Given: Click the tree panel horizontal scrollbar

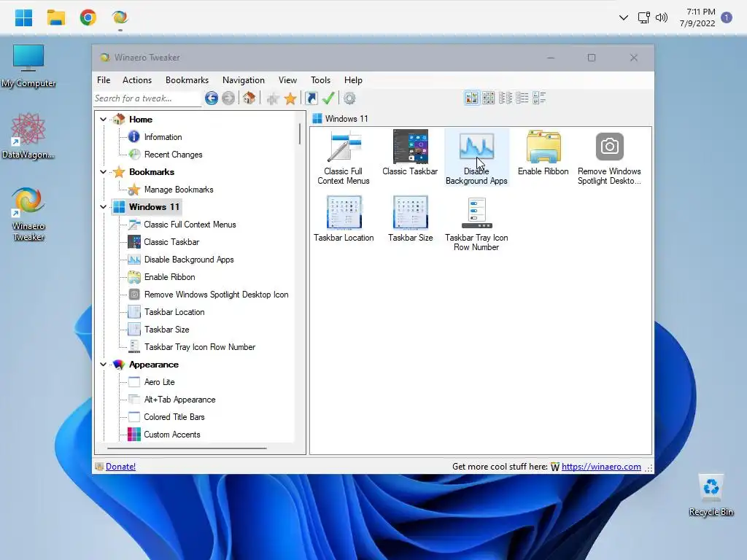Looking at the screenshot, I should [x=187, y=448].
